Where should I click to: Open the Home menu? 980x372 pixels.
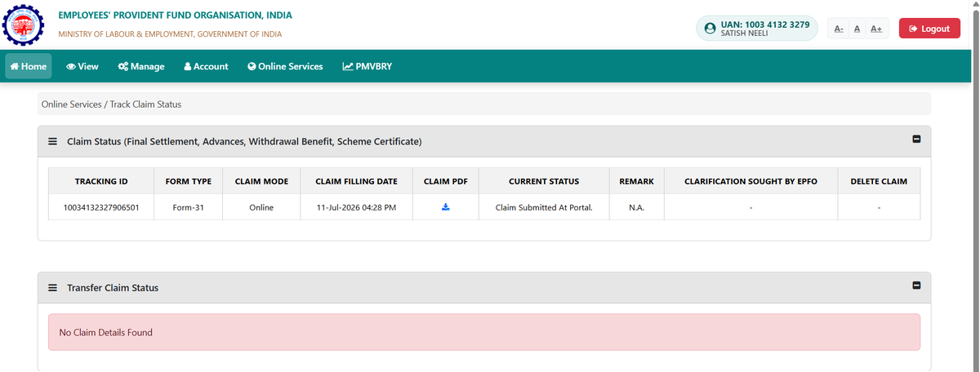coord(29,66)
